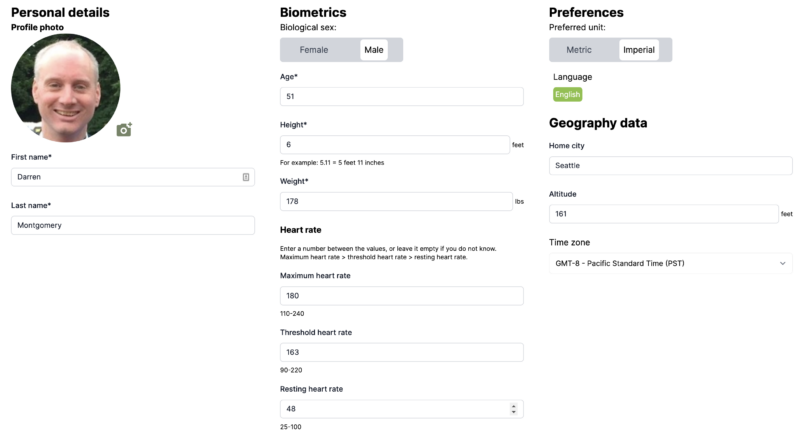This screenshot has width=800, height=437.
Task: Click the Home city field
Action: [x=670, y=166]
